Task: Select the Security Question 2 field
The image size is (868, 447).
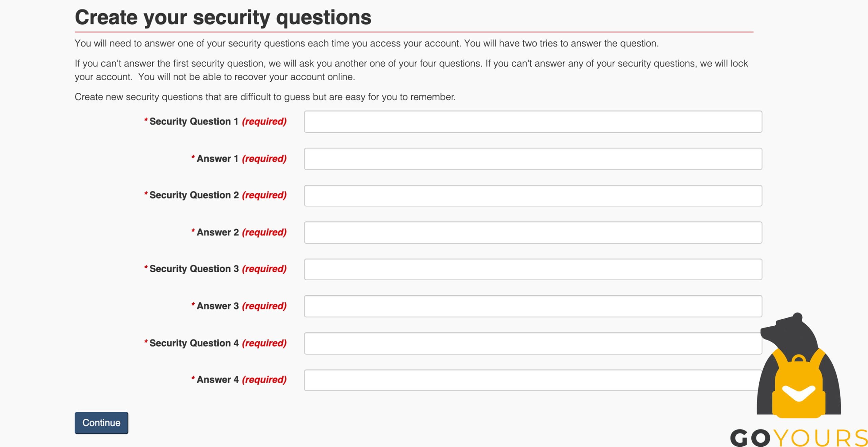Action: [533, 196]
